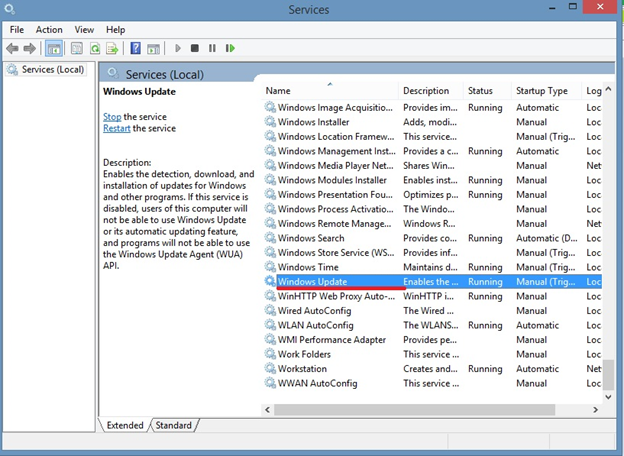Click the vertical scrollbar down arrow

pos(608,397)
